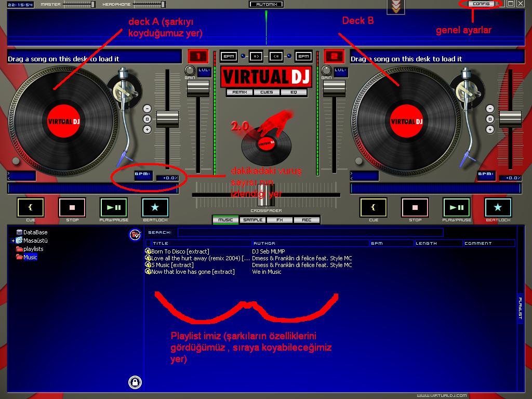This screenshot has width=532, height=399.
Task: Click the crossfader handle
Action: tap(266, 195)
